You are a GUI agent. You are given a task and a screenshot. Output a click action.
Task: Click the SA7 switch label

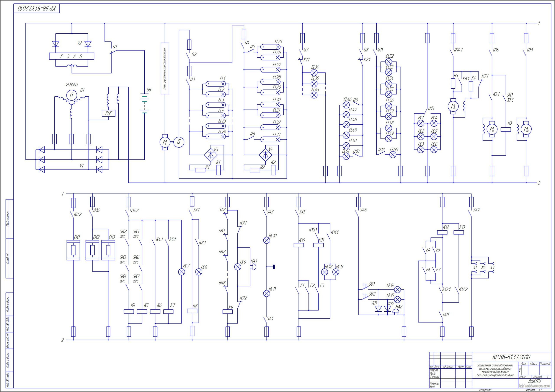point(477,210)
